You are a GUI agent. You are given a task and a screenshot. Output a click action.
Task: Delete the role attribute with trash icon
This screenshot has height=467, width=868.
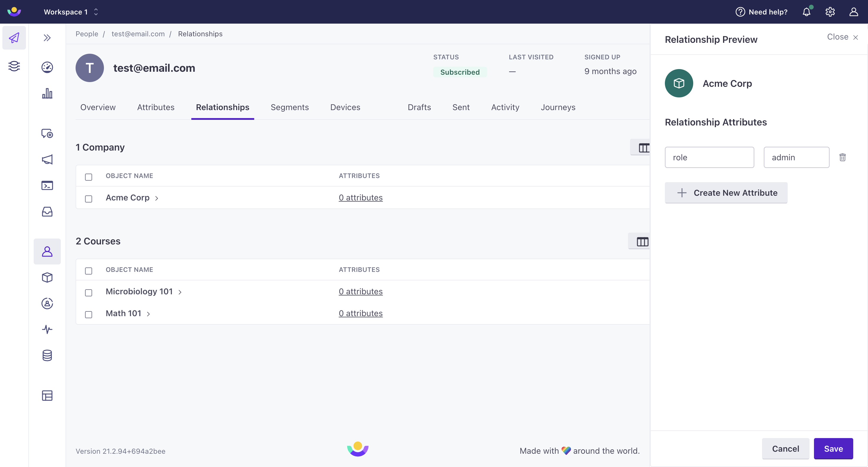point(842,157)
